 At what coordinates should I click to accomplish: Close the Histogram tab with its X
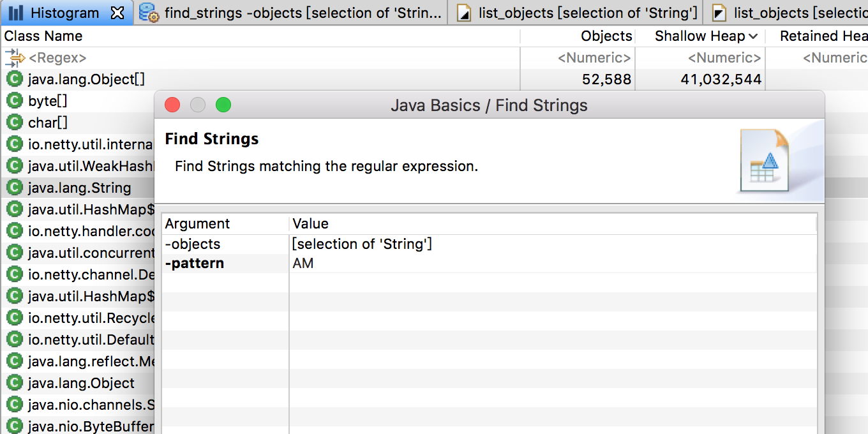(117, 12)
